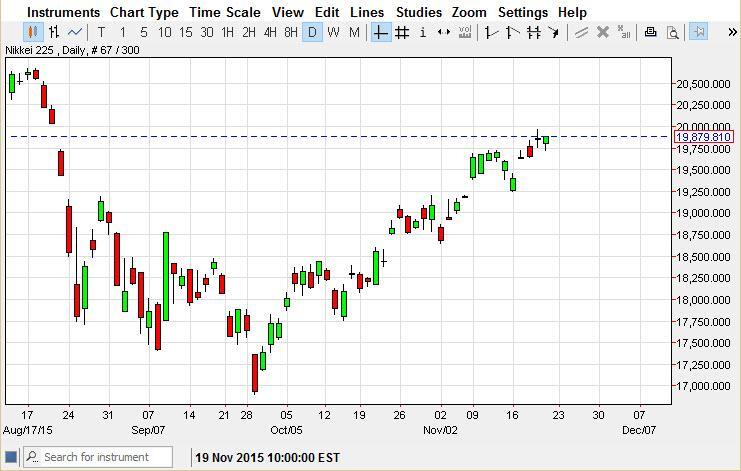This screenshot has width=741, height=471.
Task: Open the Chart Type menu
Action: [144, 12]
